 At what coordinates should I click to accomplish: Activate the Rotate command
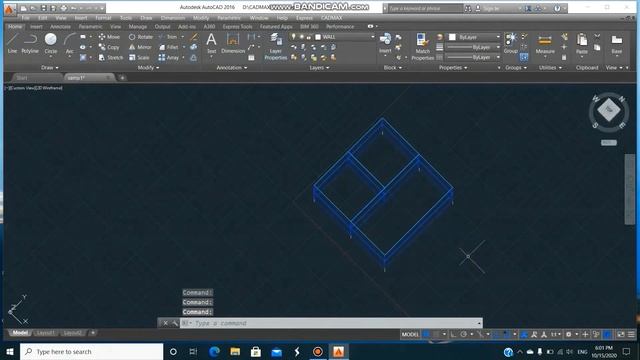coord(140,37)
